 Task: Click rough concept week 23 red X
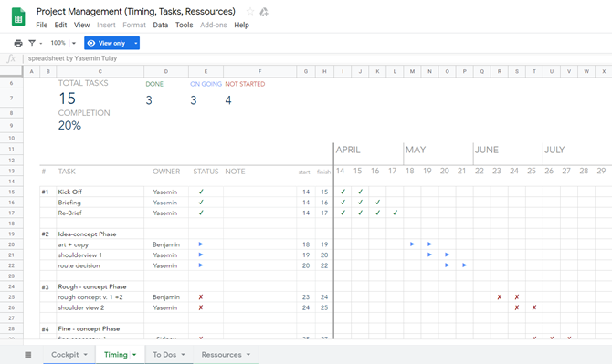coord(500,297)
